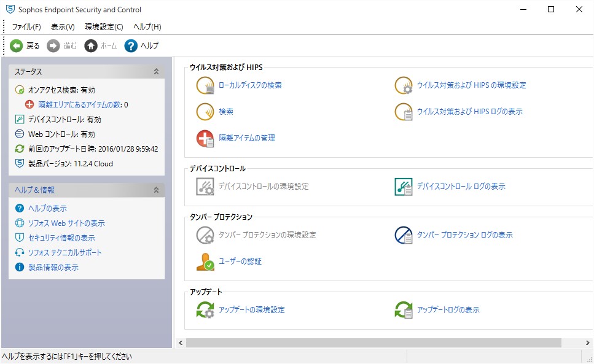The height and width of the screenshot is (364, 594).
Task: Click the タンパー プロテクション ログの表示 icon
Action: [x=404, y=235]
